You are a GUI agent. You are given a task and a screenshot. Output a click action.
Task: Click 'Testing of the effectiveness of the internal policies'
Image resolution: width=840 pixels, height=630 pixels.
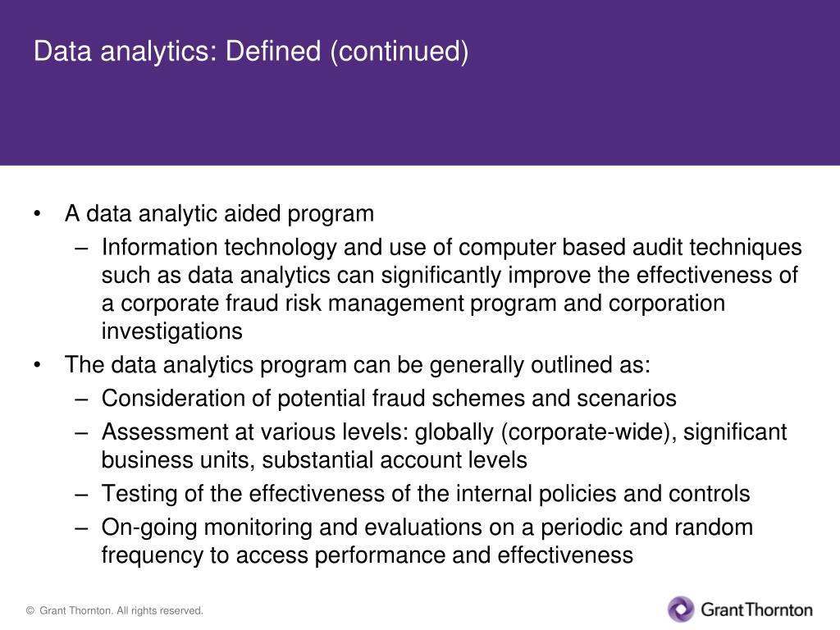(426, 494)
